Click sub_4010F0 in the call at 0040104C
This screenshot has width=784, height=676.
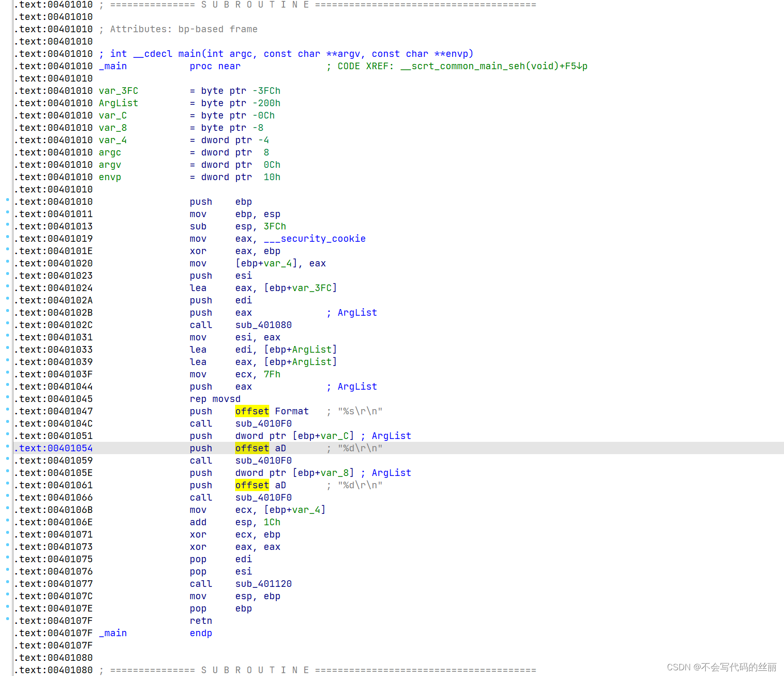pos(264,423)
